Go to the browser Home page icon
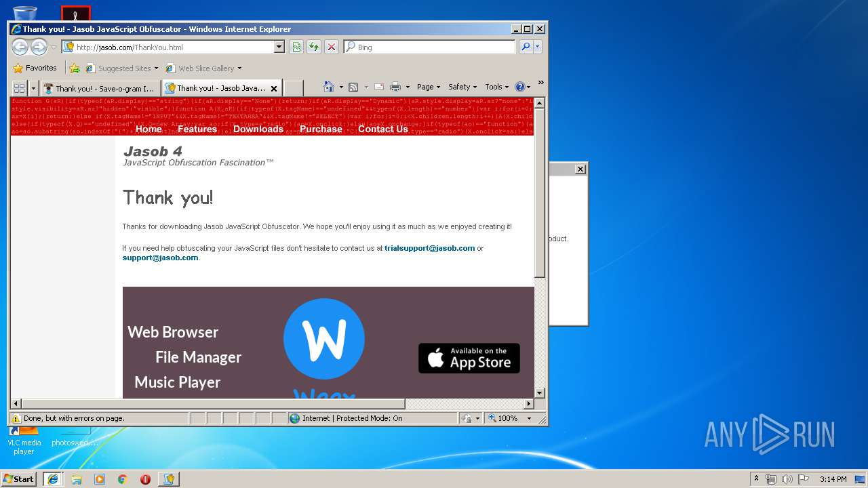The width and height of the screenshot is (868, 488). 328,87
